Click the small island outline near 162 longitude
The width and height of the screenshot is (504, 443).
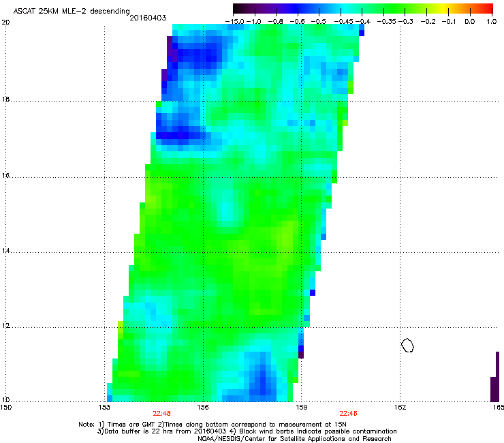click(407, 345)
